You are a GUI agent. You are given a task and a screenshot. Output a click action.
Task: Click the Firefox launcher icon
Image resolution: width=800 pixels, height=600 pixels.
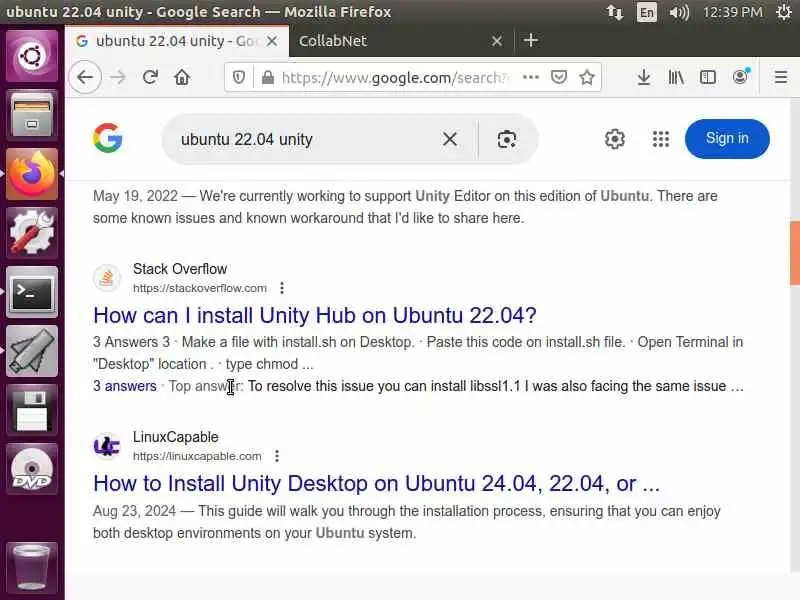[32, 174]
